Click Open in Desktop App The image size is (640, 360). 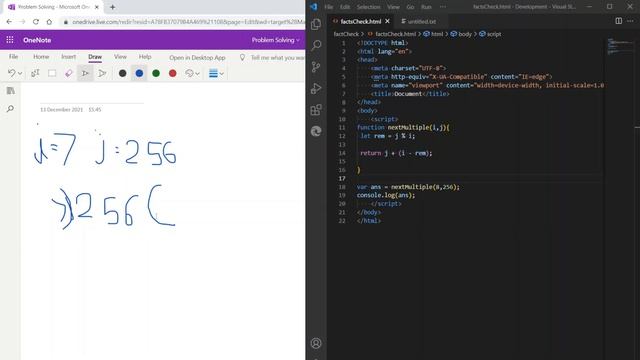197,58
